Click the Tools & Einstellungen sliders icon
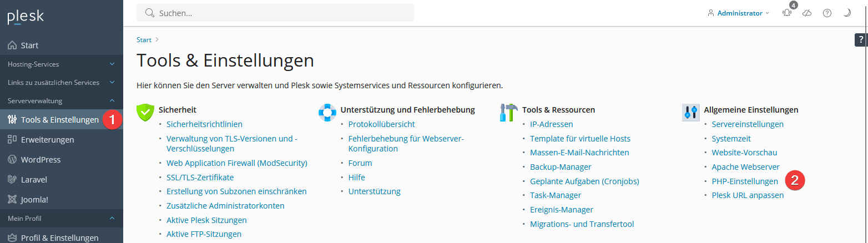The width and height of the screenshot is (868, 243). click(12, 120)
